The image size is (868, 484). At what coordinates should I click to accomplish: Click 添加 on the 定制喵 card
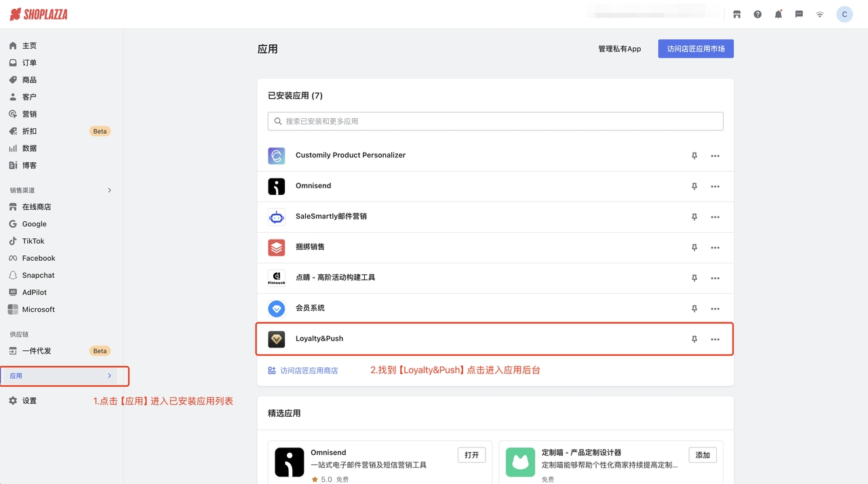(703, 455)
